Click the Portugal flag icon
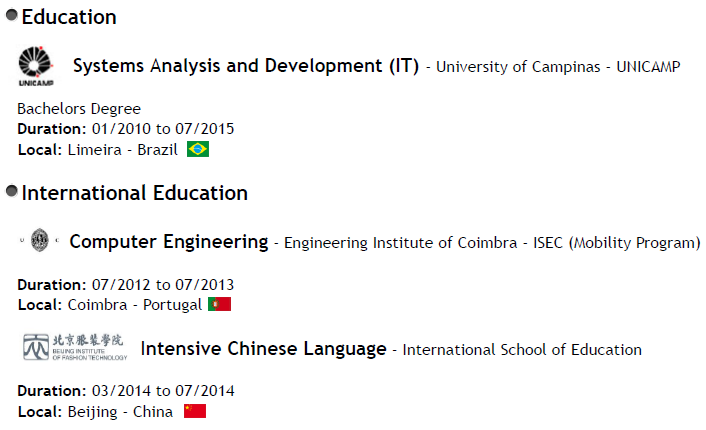Viewport: 706px width, 430px height. point(219,304)
